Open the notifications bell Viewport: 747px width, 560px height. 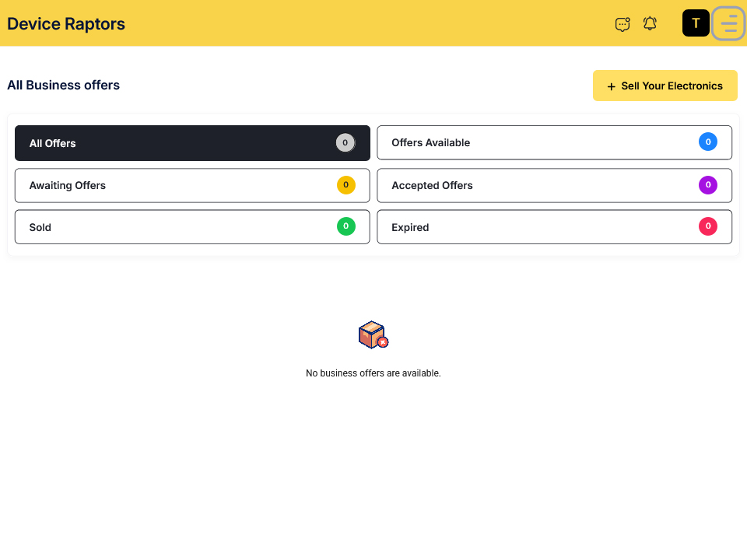click(x=650, y=24)
